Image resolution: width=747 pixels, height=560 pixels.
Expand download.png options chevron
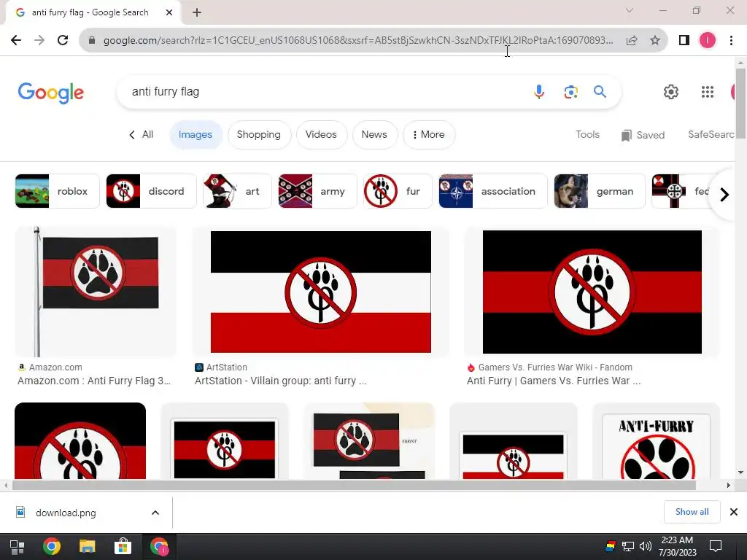155,513
